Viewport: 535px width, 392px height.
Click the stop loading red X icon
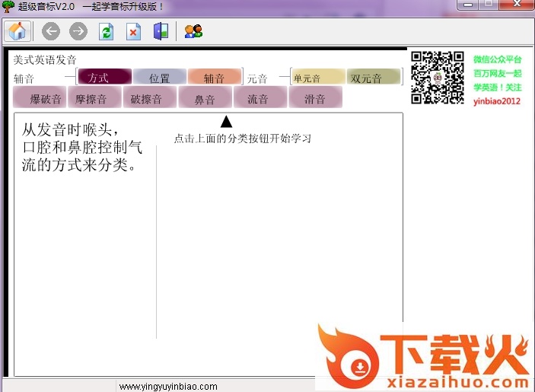point(133,31)
